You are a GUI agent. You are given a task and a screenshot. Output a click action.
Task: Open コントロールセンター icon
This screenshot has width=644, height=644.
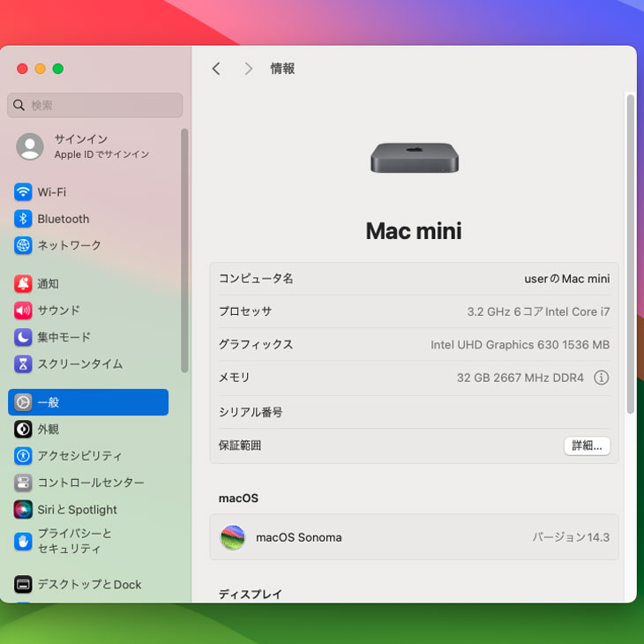23,483
